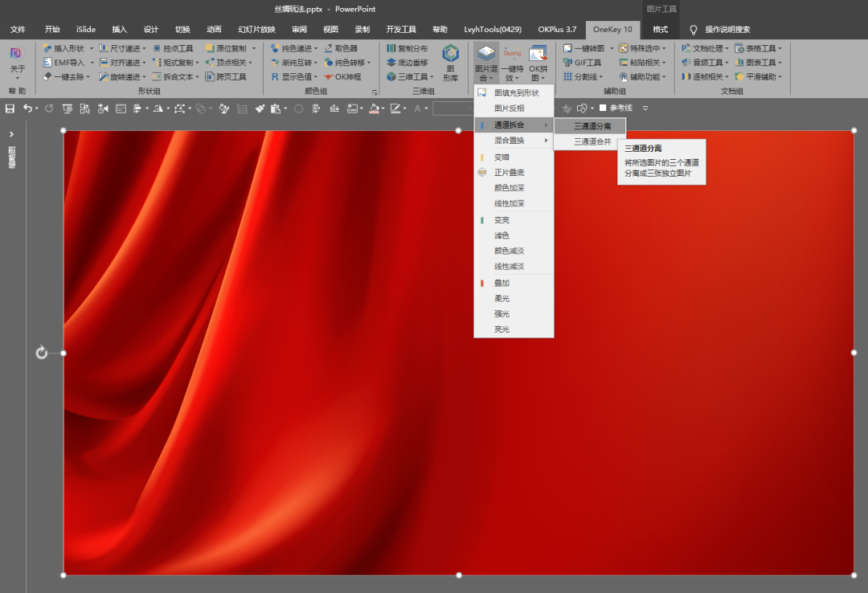
Task: Click the star icon before 参考线
Action: point(567,108)
